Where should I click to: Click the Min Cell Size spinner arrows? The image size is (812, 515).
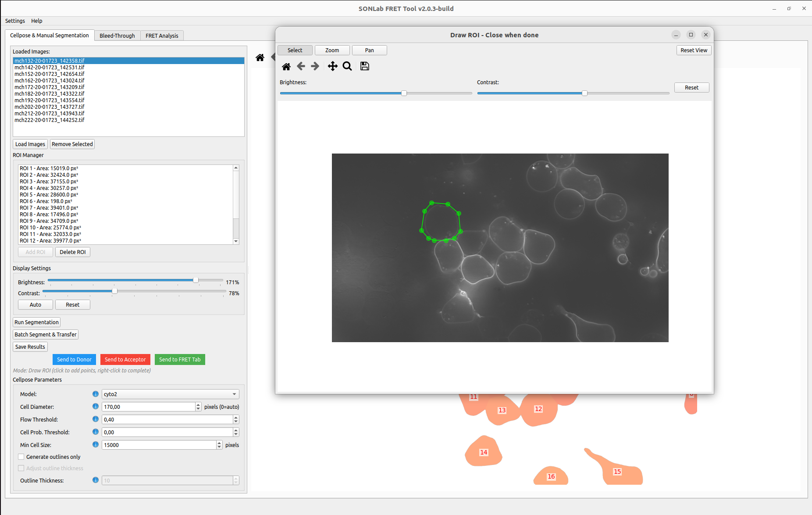click(x=219, y=445)
